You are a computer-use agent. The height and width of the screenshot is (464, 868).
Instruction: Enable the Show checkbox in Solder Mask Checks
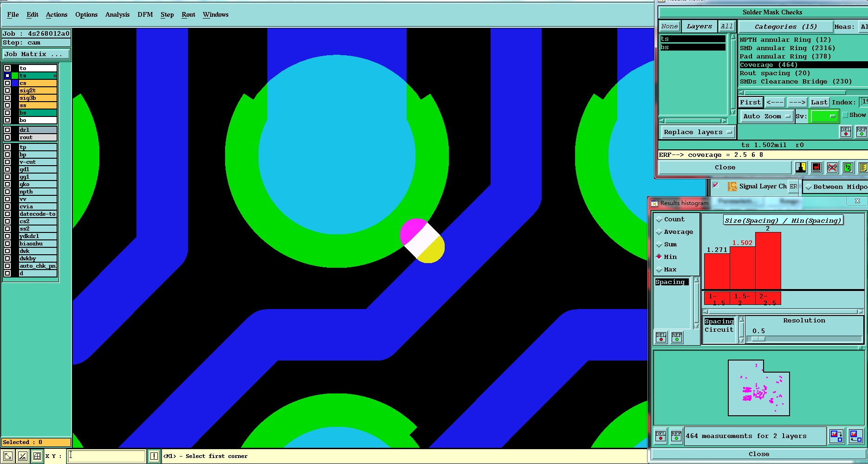click(x=845, y=115)
